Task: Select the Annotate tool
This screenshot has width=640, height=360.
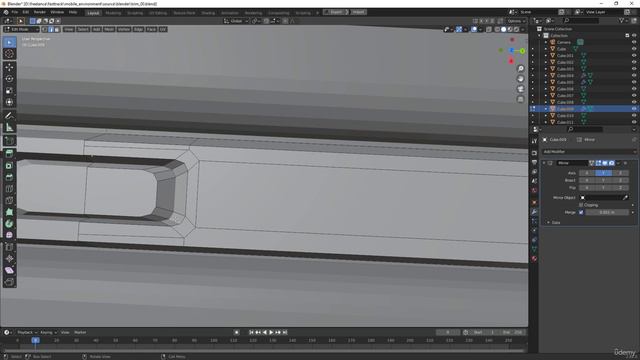Action: pyautogui.click(x=9, y=116)
